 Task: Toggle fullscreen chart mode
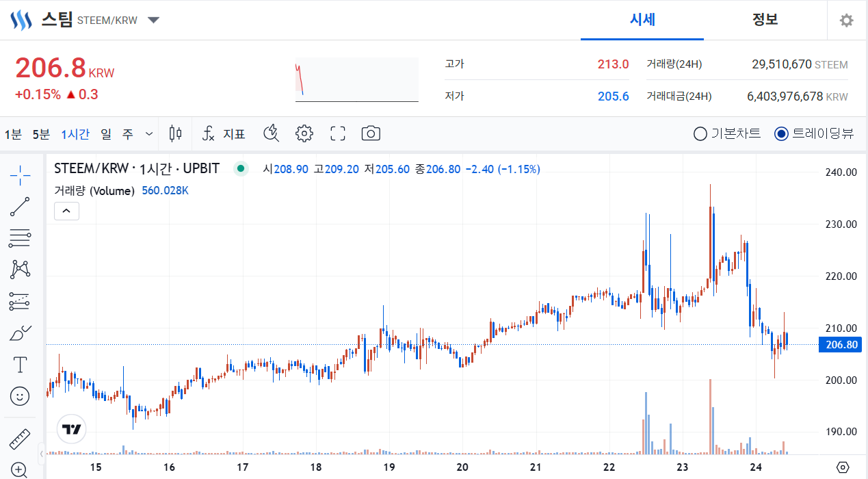337,133
